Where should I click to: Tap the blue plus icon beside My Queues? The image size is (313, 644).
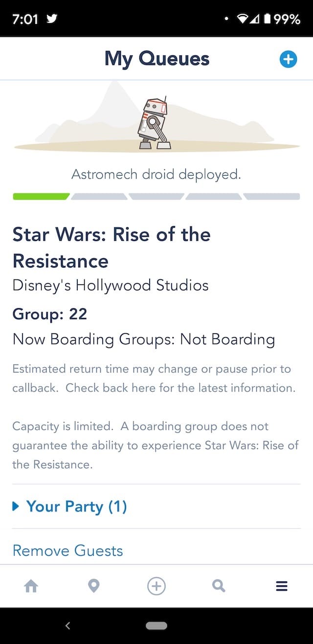tap(288, 60)
